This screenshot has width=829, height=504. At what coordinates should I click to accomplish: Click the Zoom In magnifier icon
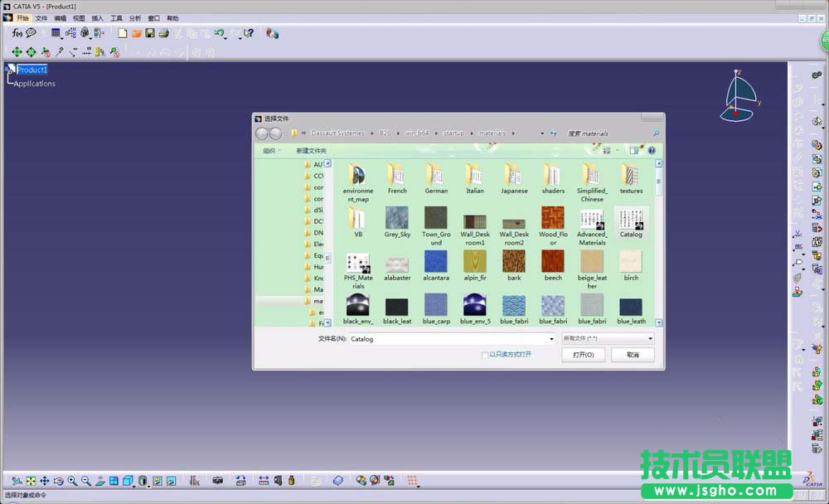[72, 481]
